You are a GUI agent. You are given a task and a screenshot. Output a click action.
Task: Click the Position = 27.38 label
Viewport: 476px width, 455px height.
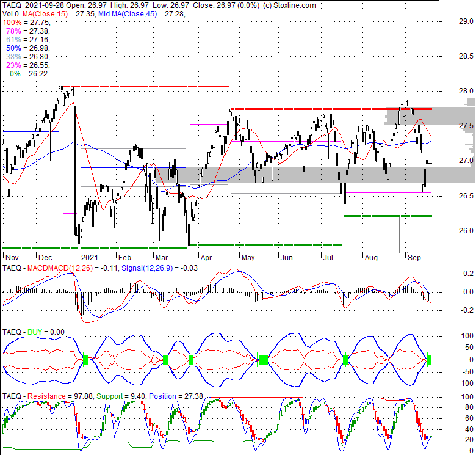(176, 396)
